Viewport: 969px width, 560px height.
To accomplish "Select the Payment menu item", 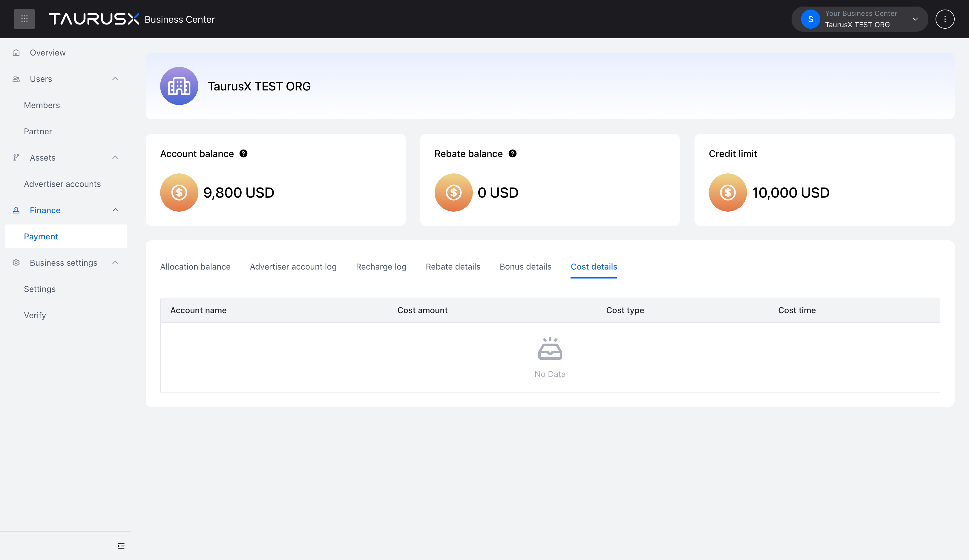I will click(65, 236).
